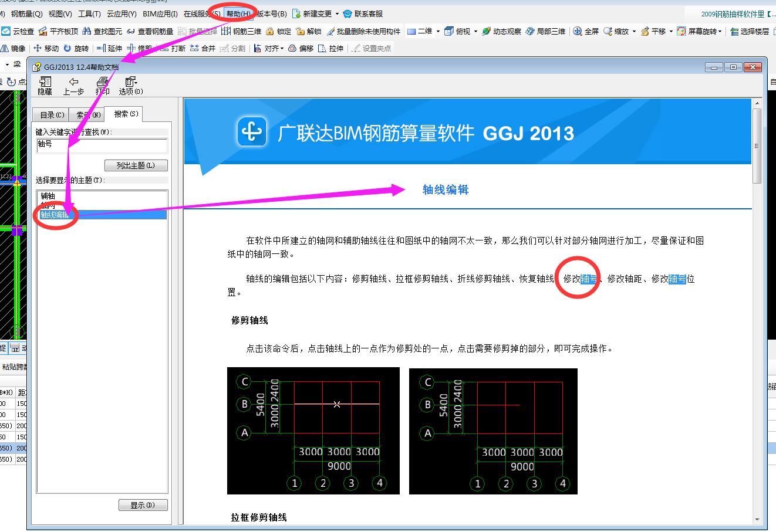Select the 镜像 mirror tool
776x532 pixels.
tap(13, 48)
